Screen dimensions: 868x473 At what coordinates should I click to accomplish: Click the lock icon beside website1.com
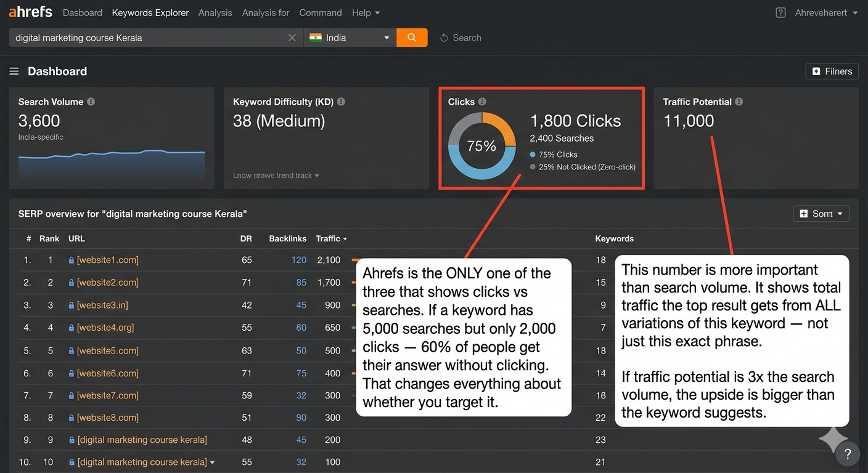pyautogui.click(x=72, y=261)
